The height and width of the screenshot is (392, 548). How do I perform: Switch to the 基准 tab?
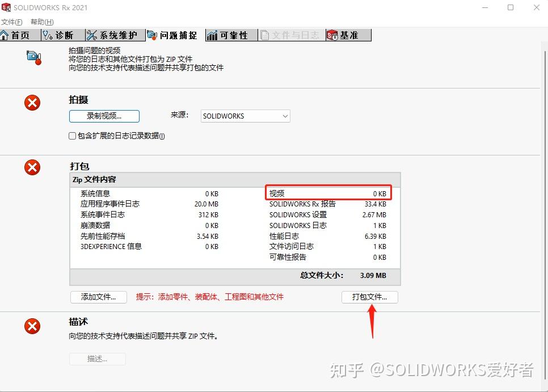[x=348, y=35]
